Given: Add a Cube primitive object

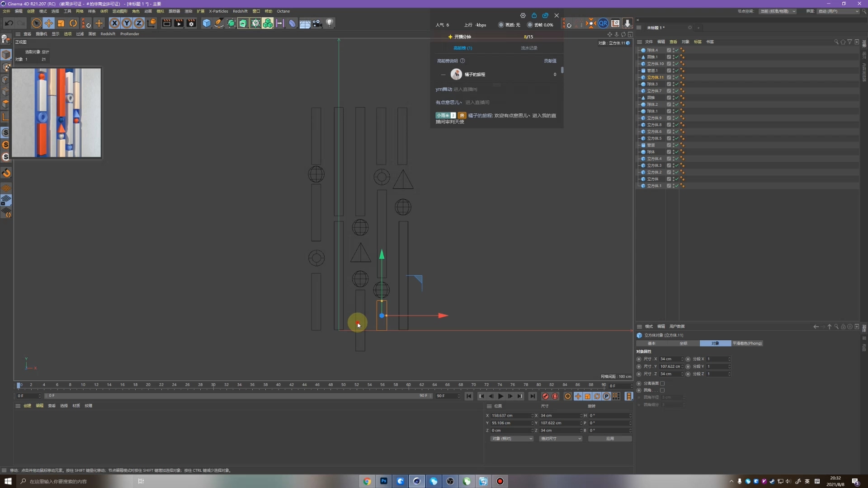Looking at the screenshot, I should click(x=207, y=23).
